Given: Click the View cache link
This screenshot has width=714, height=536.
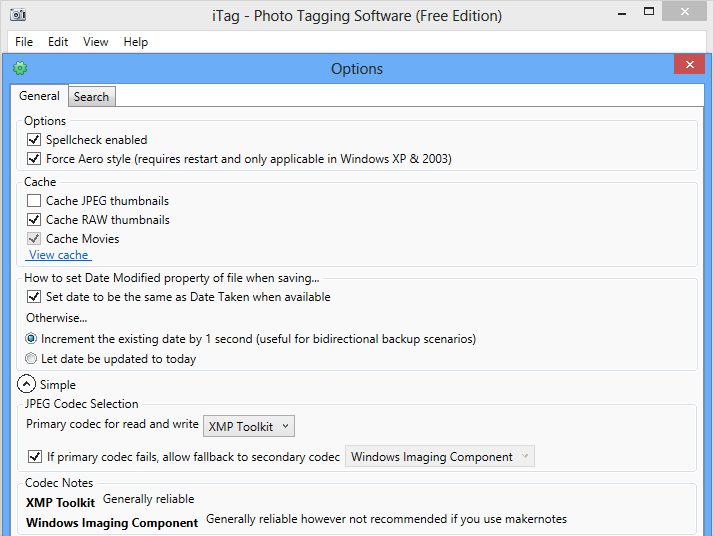Looking at the screenshot, I should (59, 256).
